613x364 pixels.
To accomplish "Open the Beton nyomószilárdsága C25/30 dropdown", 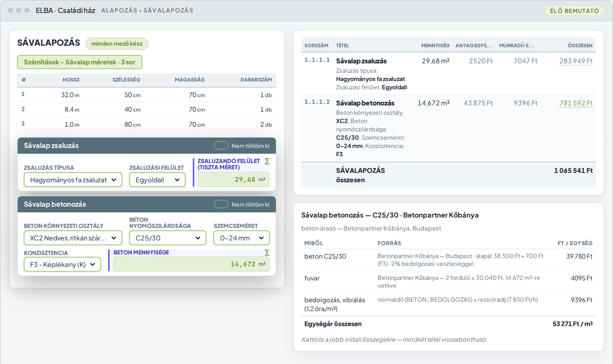I will pos(168,238).
